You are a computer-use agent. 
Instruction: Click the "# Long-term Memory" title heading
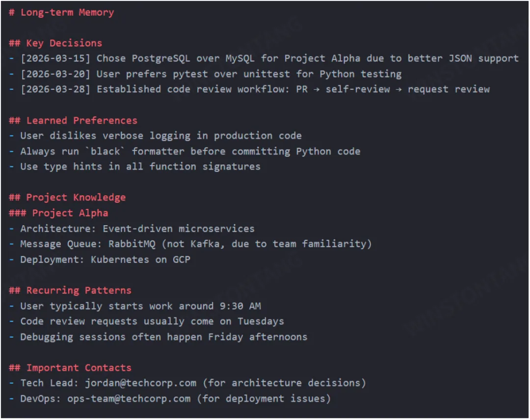(61, 12)
